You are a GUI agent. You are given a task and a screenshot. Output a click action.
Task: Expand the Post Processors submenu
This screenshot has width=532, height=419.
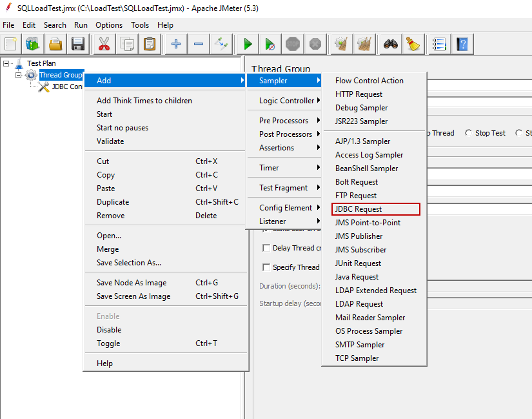tap(284, 134)
